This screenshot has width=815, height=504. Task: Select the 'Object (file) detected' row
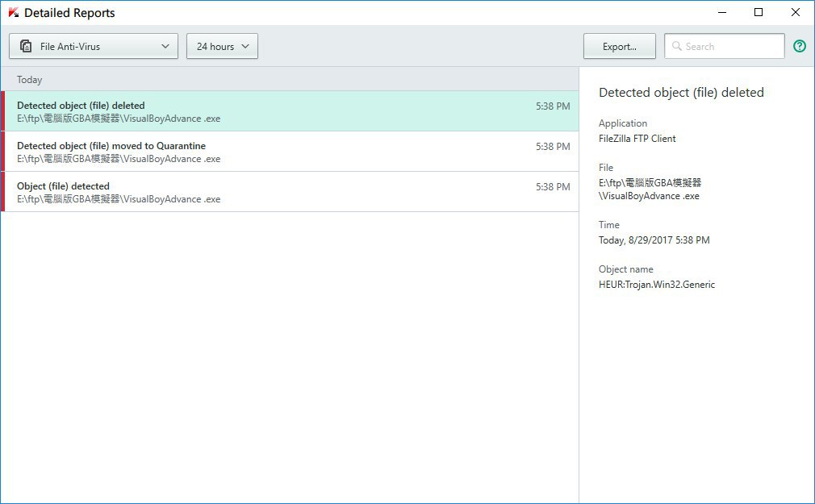point(291,192)
